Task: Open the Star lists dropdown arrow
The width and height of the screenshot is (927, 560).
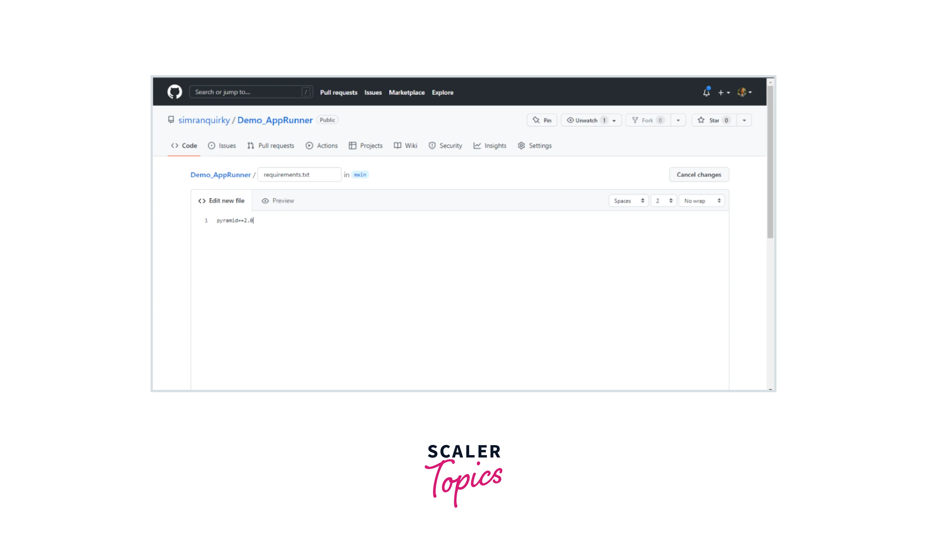Action: click(x=744, y=120)
